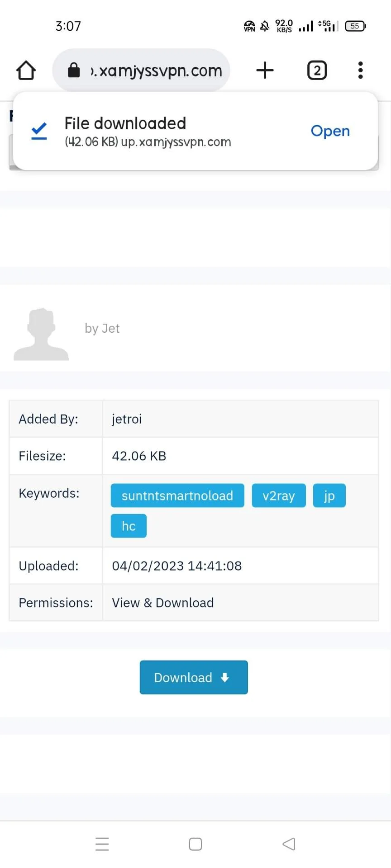Tap the upload date 04/02/2023 14:41:08
Screen dimensions: 391x868
pyautogui.click(x=177, y=566)
